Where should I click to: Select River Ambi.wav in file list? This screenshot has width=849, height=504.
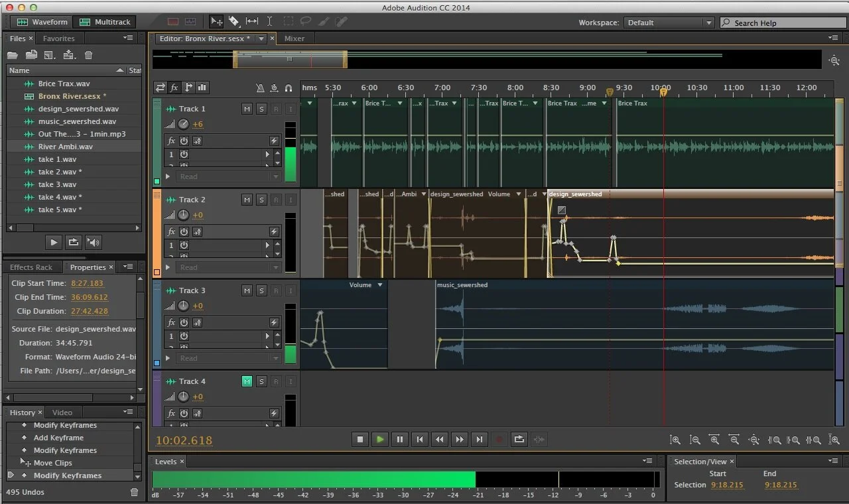pos(65,147)
